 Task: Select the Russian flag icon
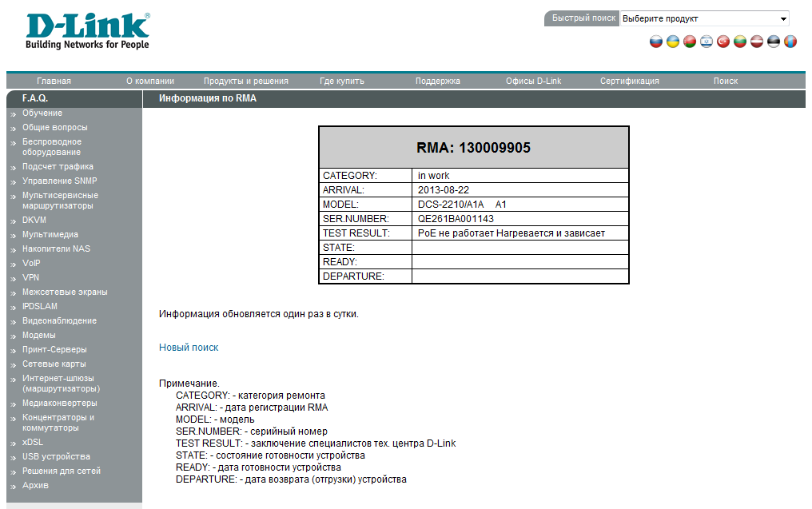coord(656,42)
